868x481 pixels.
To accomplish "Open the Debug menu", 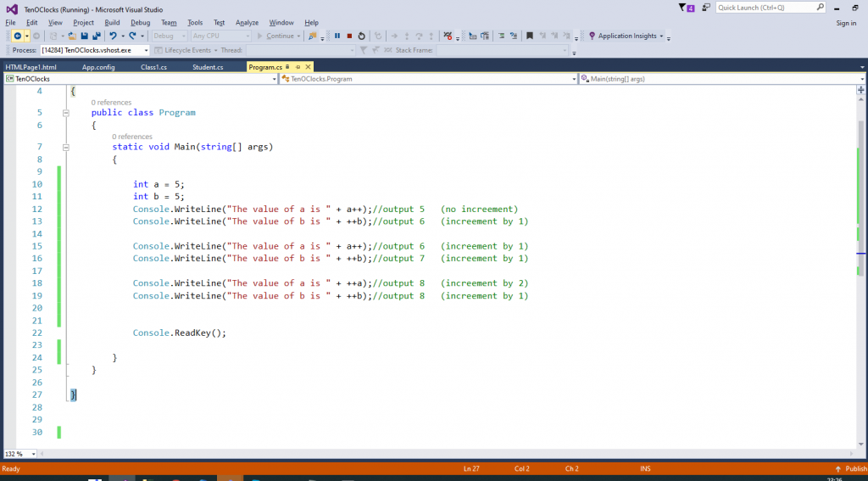I will tap(141, 23).
